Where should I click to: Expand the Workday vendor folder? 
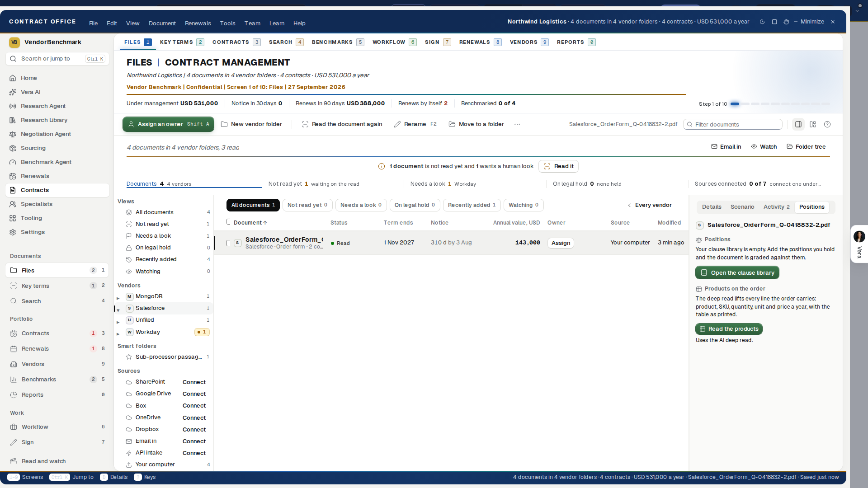coord(118,334)
